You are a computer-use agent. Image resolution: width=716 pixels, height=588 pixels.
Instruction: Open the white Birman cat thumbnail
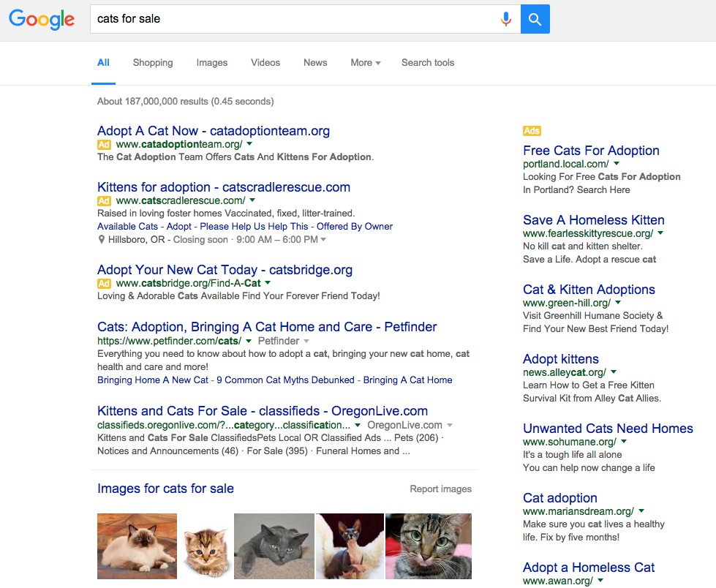[137, 546]
